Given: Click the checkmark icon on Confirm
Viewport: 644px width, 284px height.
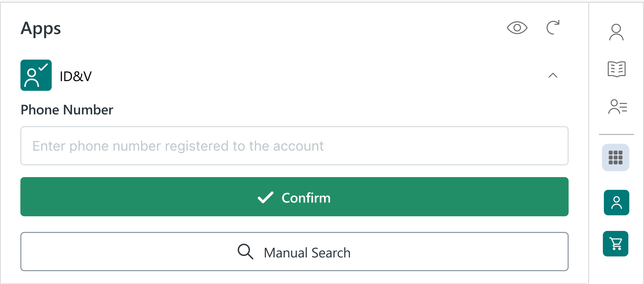Looking at the screenshot, I should [265, 197].
